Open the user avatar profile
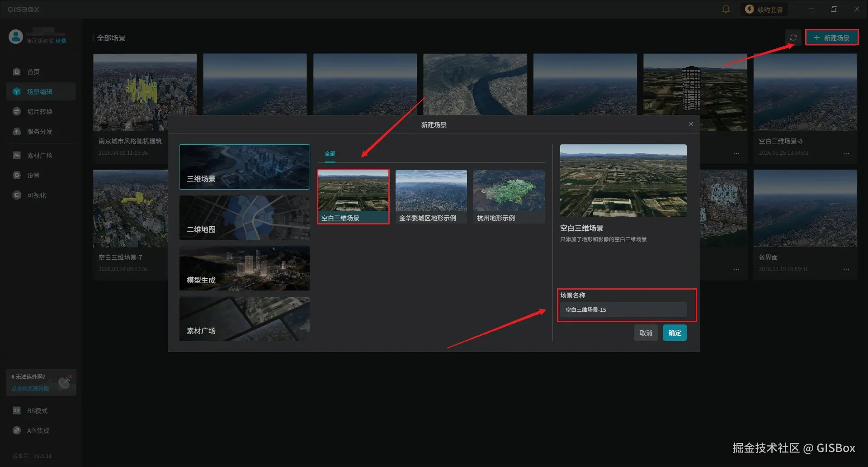This screenshot has width=868, height=467. [16, 37]
